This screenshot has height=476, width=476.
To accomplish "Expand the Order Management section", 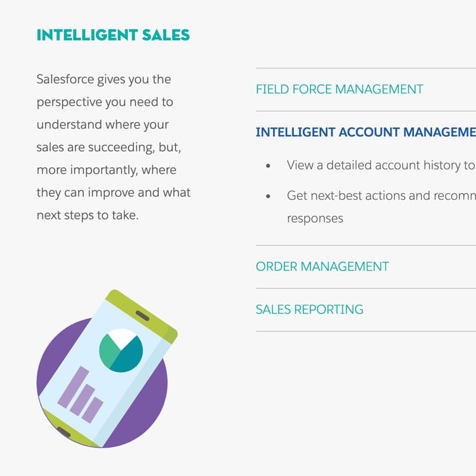I will point(322,267).
